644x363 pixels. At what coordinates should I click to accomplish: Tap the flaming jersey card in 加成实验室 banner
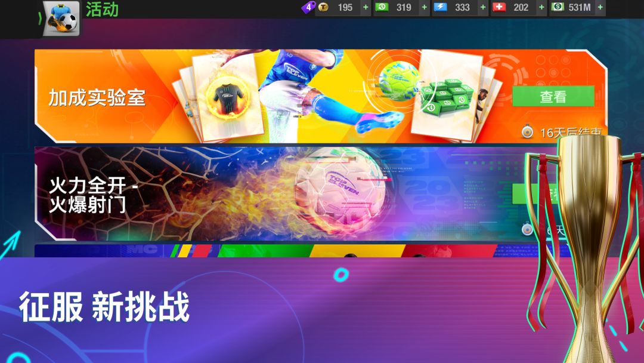point(227,97)
